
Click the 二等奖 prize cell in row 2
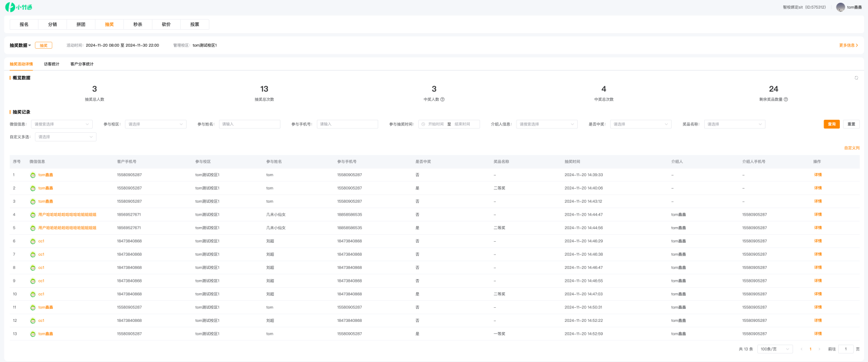pos(499,189)
